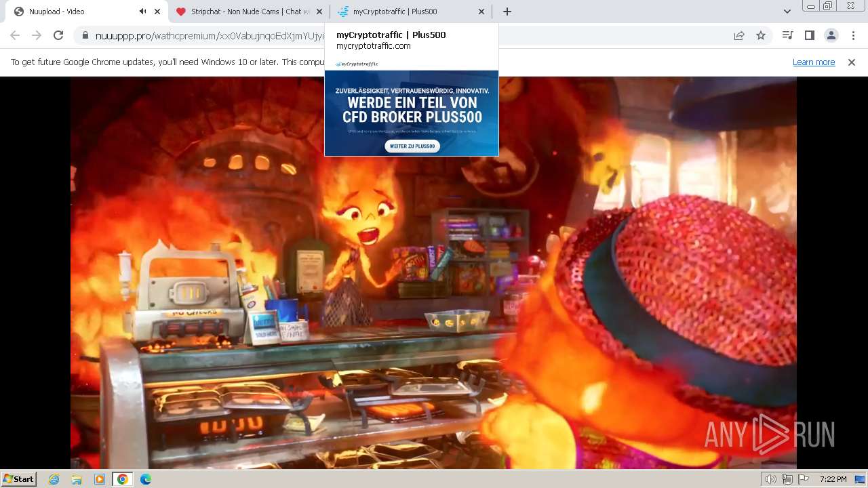View site information lock icon
Viewport: 868px width, 488px height.
pyautogui.click(x=85, y=36)
